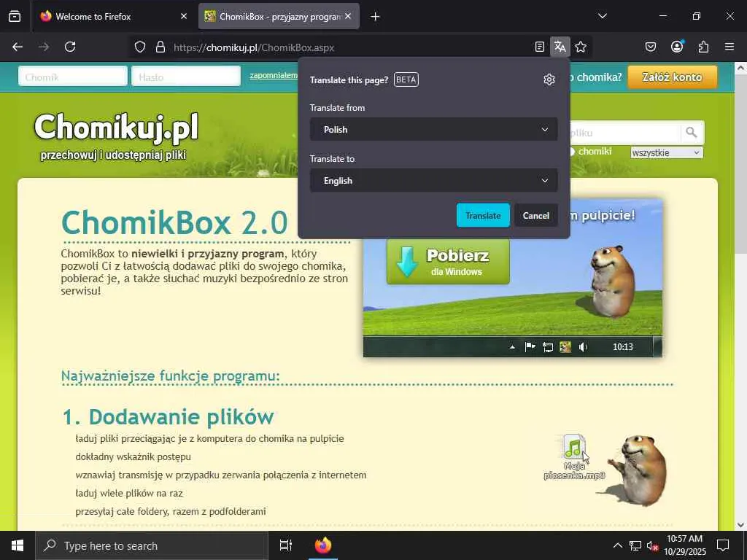The image size is (747, 560).
Task: Click the 1. Dodawanie plików heading
Action: pyautogui.click(x=169, y=416)
